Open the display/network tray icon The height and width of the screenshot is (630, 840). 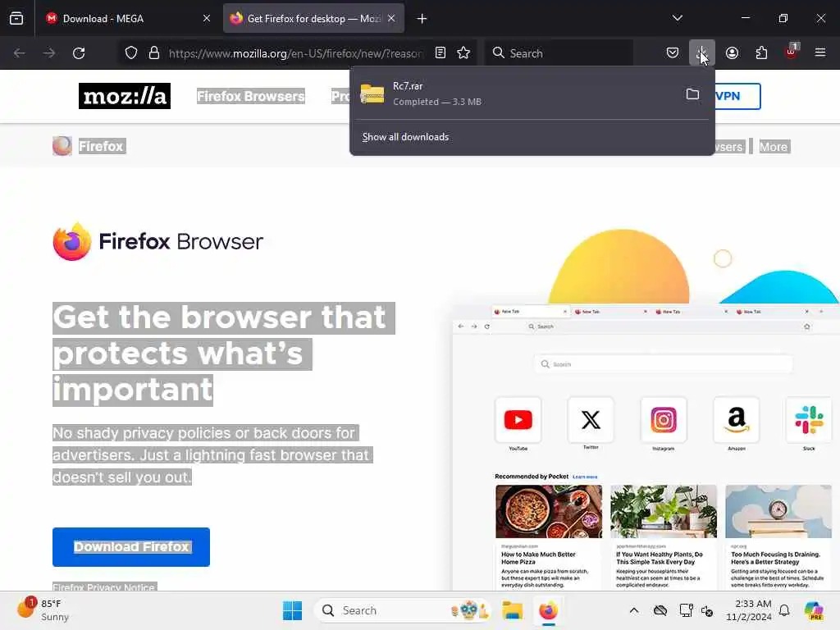click(x=686, y=610)
